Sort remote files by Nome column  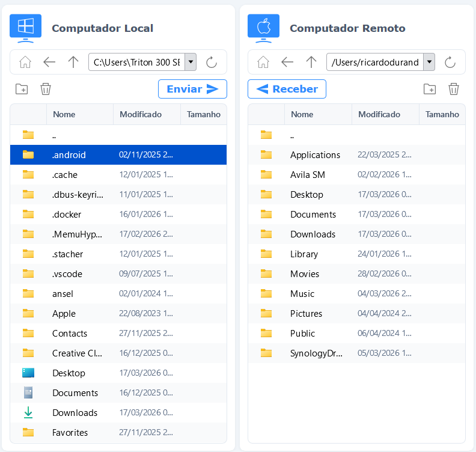318,114
